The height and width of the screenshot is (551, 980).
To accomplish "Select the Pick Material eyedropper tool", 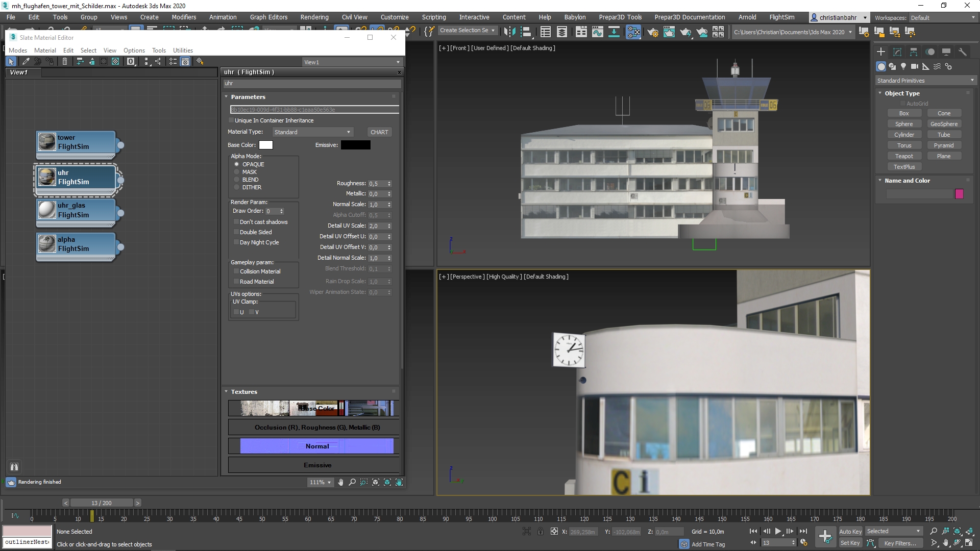I will [26, 61].
